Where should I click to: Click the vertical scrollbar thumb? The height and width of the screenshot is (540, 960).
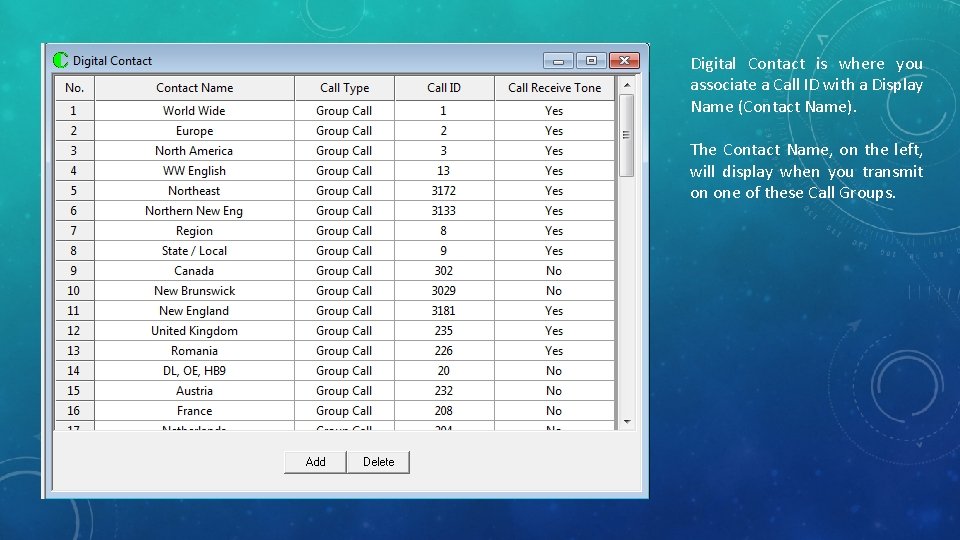[626, 135]
